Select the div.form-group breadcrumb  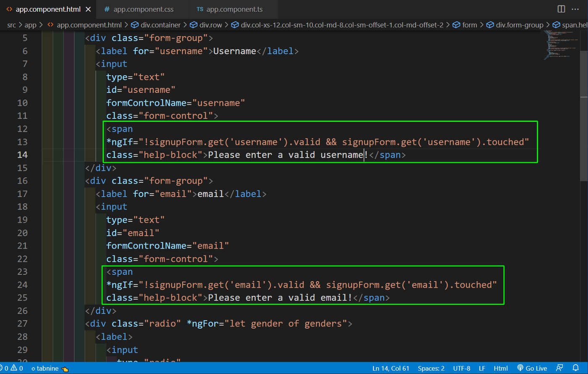520,25
